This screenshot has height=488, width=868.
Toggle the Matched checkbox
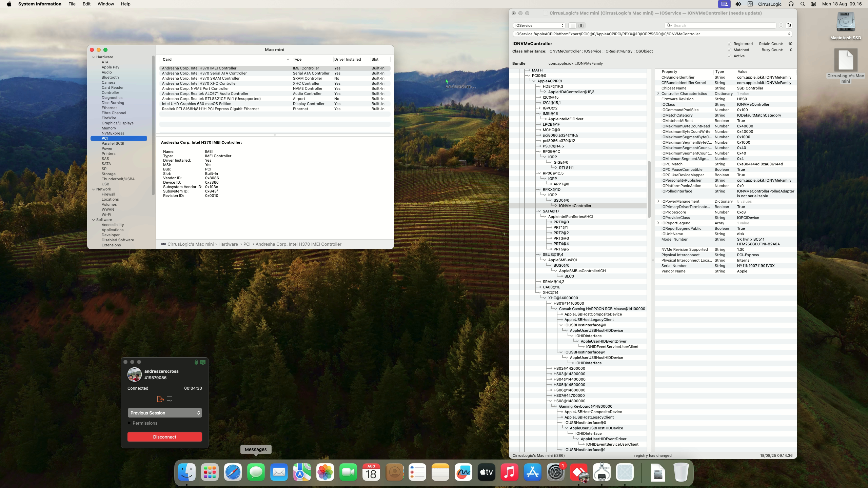tap(729, 50)
